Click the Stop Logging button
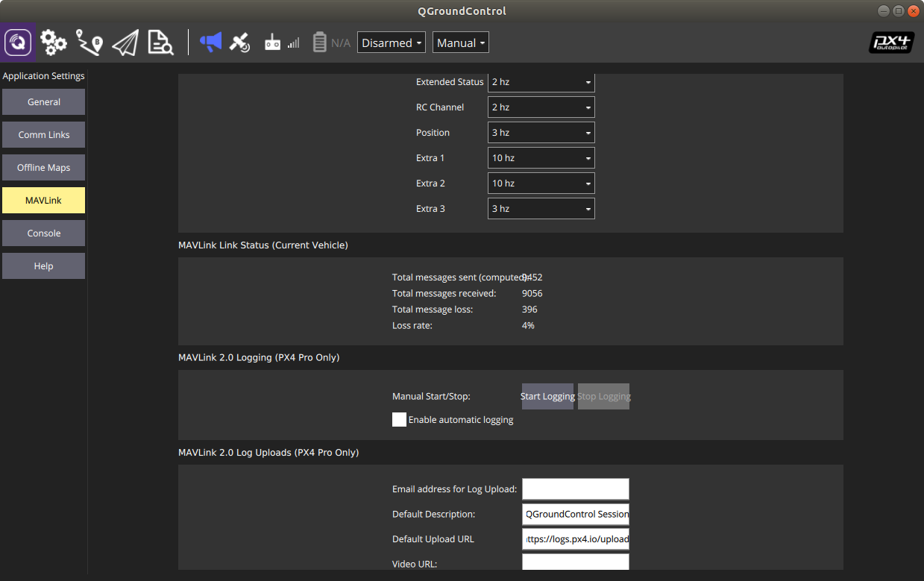 (x=604, y=397)
